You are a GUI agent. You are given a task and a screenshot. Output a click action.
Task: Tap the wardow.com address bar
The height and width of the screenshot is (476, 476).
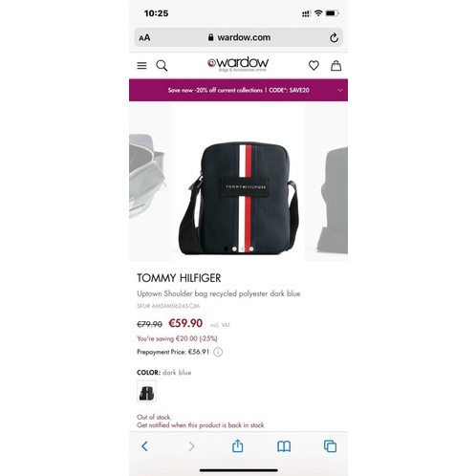238,37
